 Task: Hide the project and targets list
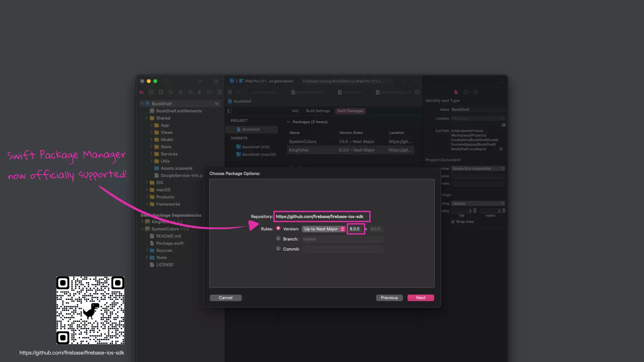(x=230, y=111)
